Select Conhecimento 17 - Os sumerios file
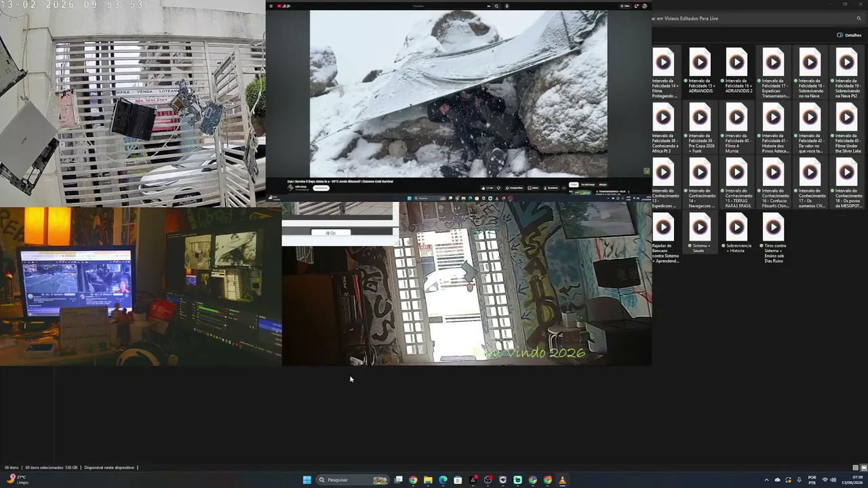The width and height of the screenshot is (868, 488). click(810, 183)
